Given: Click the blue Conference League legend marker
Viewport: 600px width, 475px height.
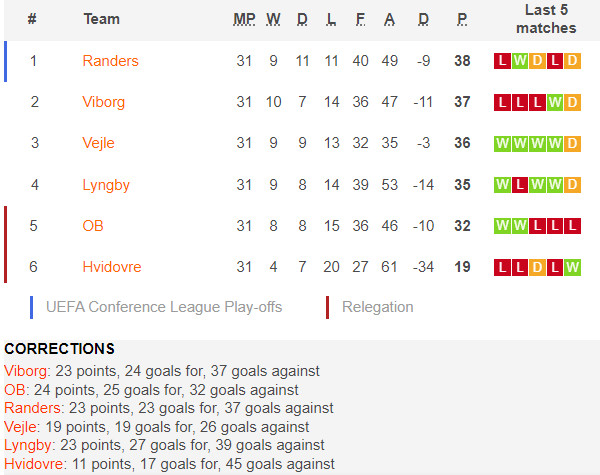Looking at the screenshot, I should pyautogui.click(x=31, y=307).
